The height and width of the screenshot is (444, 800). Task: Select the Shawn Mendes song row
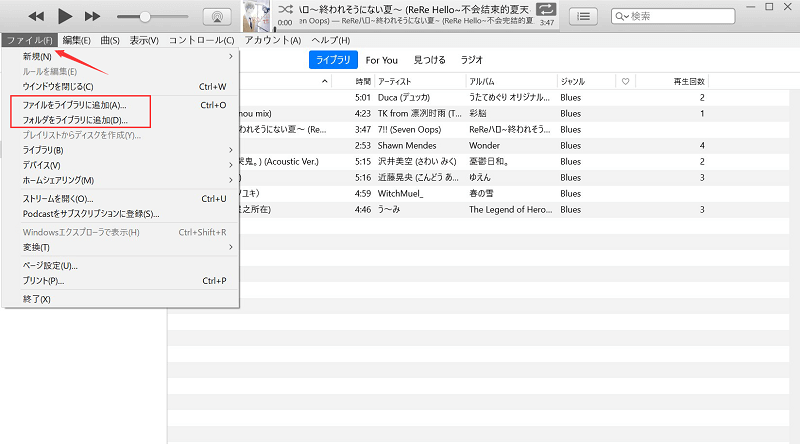(x=514, y=145)
